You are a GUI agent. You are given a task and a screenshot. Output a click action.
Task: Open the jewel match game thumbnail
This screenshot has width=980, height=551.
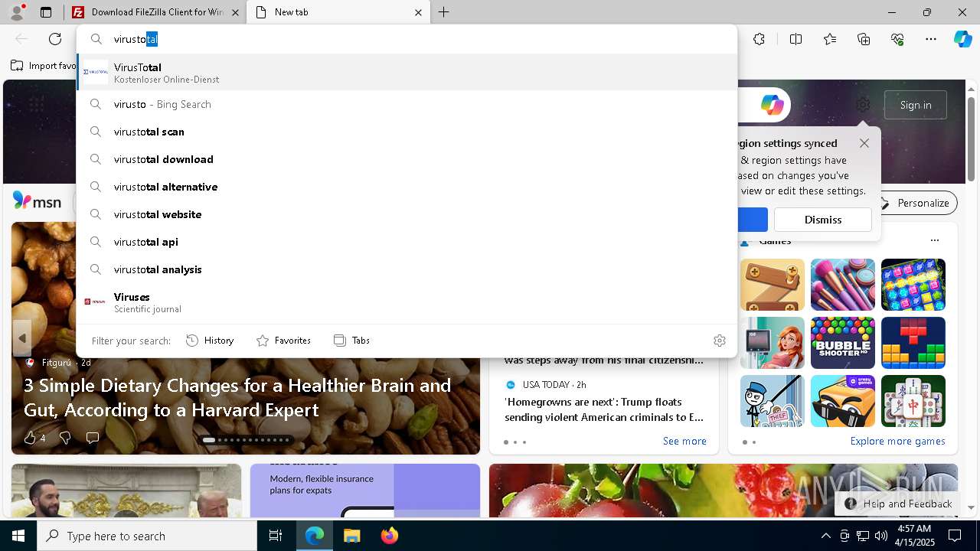coord(913,285)
